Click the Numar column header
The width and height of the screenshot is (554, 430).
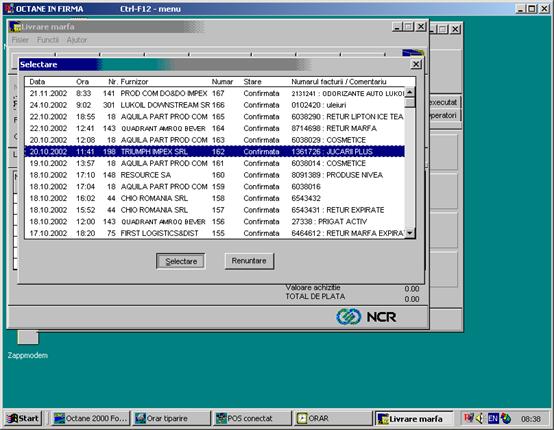click(222, 82)
